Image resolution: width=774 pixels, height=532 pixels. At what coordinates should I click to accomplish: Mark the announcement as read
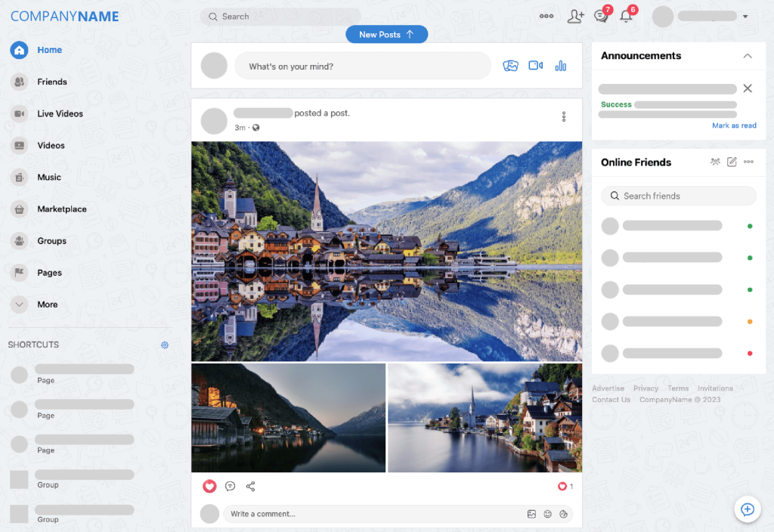734,125
